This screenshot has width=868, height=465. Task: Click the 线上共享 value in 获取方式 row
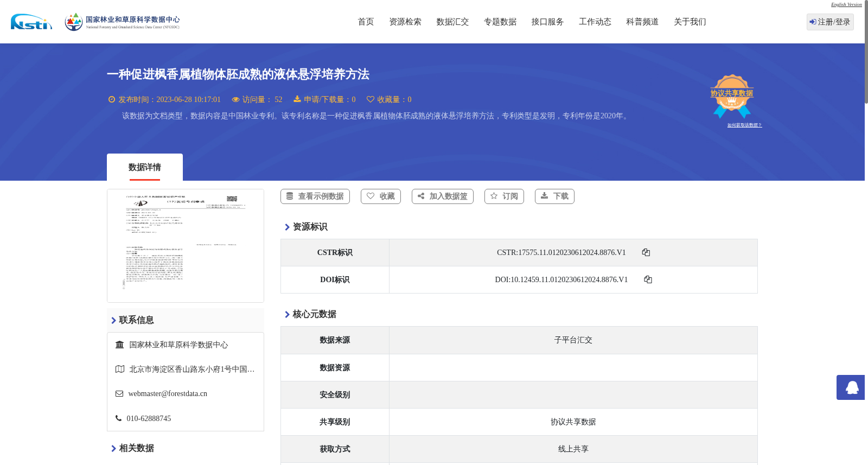(x=573, y=449)
